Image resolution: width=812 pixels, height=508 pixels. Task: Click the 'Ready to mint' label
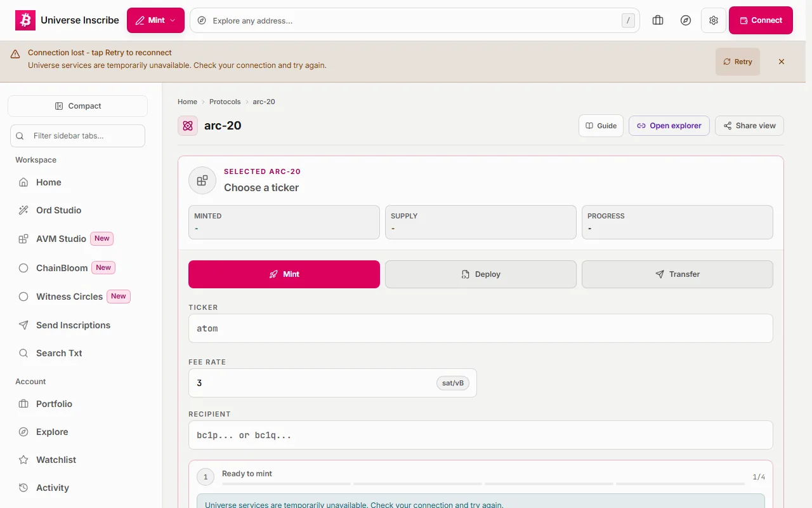click(247, 474)
